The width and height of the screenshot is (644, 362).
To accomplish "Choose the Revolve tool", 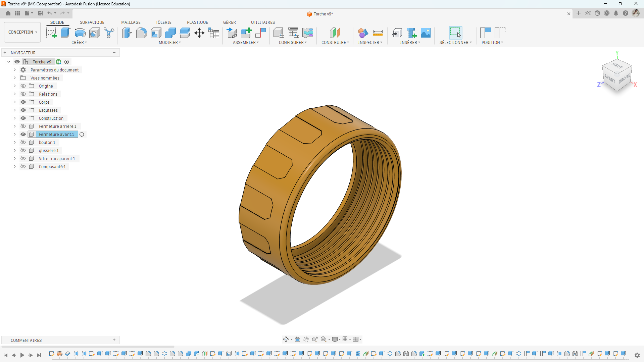I will tap(80, 33).
